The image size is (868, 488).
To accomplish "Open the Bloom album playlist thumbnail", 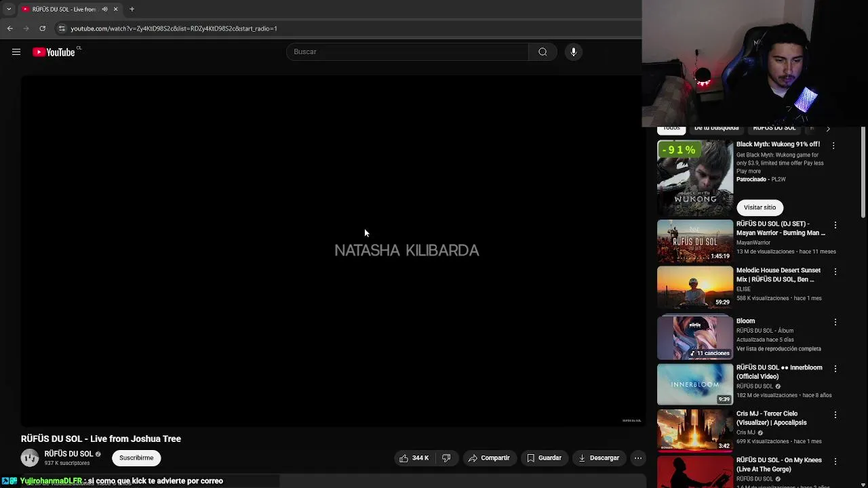I will [695, 338].
